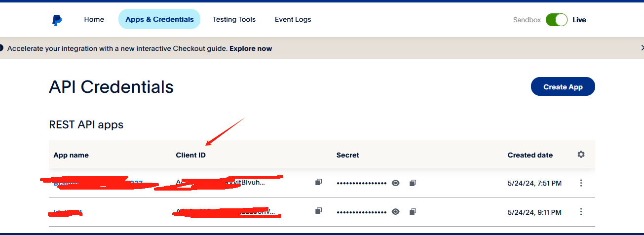Click the Client ID column header

(x=190, y=155)
